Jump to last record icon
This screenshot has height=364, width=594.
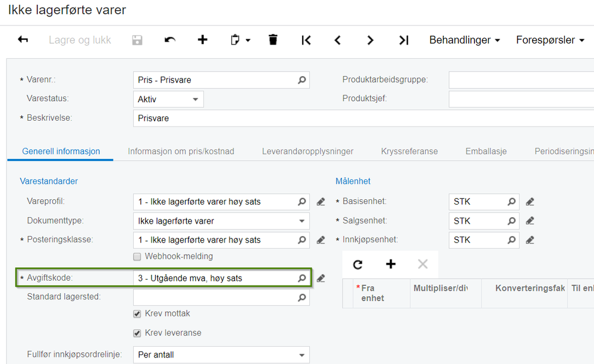click(x=404, y=40)
